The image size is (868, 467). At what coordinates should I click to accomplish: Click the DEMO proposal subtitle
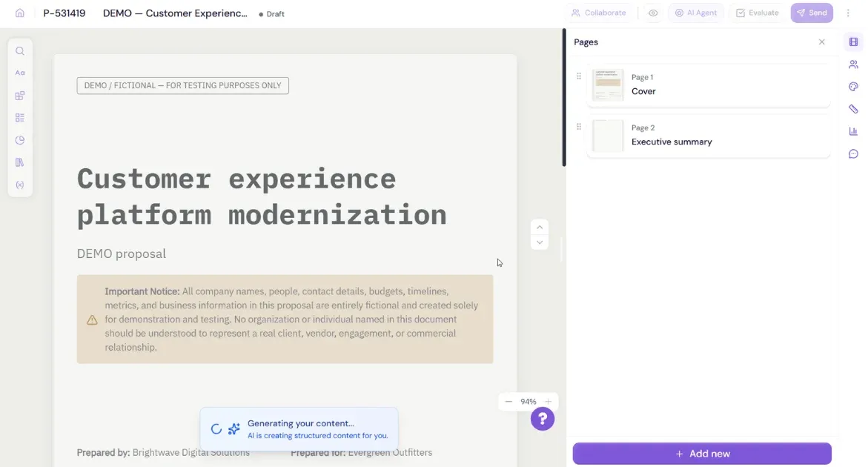pyautogui.click(x=122, y=254)
